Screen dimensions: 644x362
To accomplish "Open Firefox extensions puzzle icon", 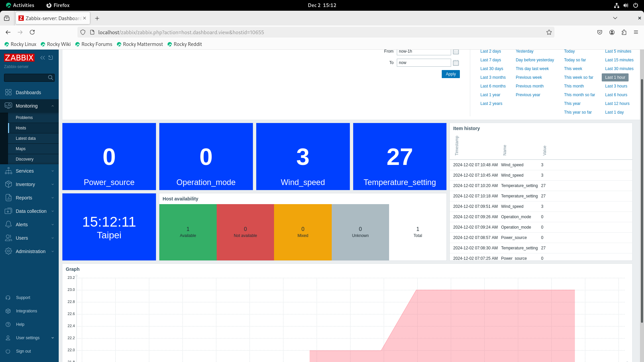I will pyautogui.click(x=624, y=32).
